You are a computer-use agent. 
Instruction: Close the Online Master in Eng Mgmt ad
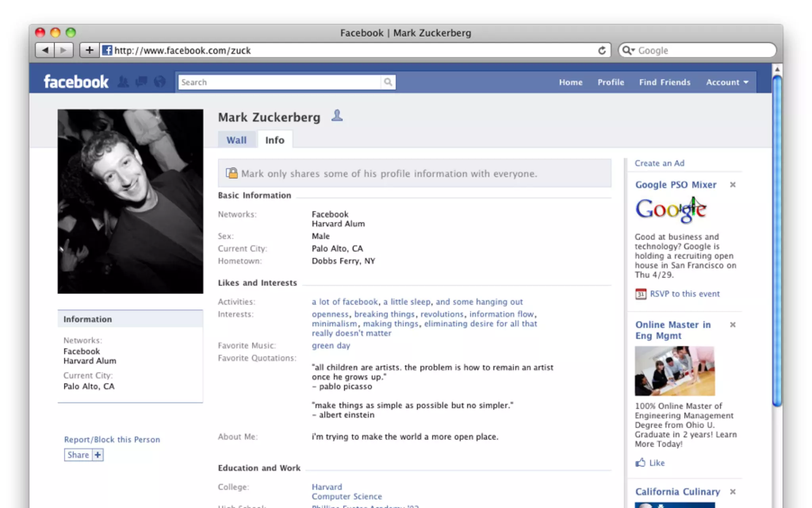[733, 325]
